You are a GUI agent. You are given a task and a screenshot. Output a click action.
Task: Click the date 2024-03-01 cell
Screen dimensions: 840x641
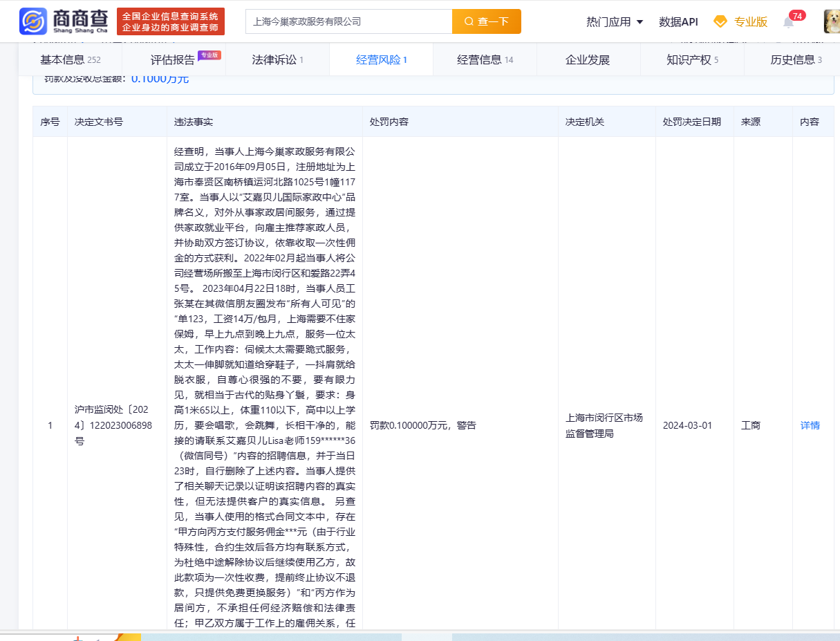pos(687,425)
